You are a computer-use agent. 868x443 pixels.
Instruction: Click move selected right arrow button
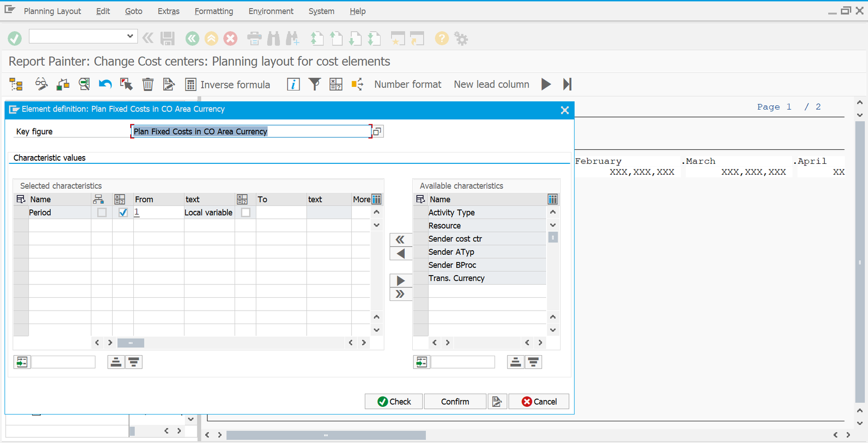click(x=400, y=281)
